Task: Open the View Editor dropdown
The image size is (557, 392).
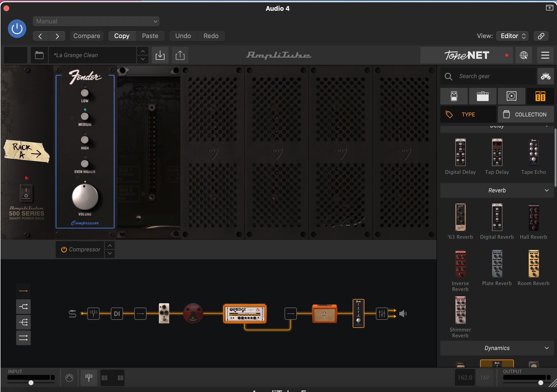Action: [512, 36]
